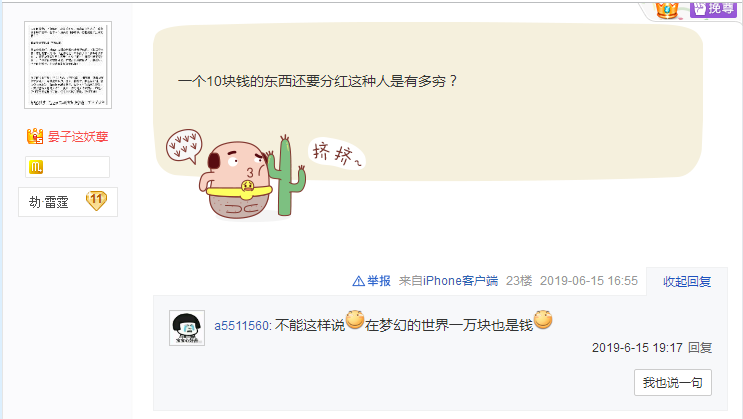Screen dimensions: 743x419
Task: Click the 我也说一句 button
Action: click(x=673, y=383)
